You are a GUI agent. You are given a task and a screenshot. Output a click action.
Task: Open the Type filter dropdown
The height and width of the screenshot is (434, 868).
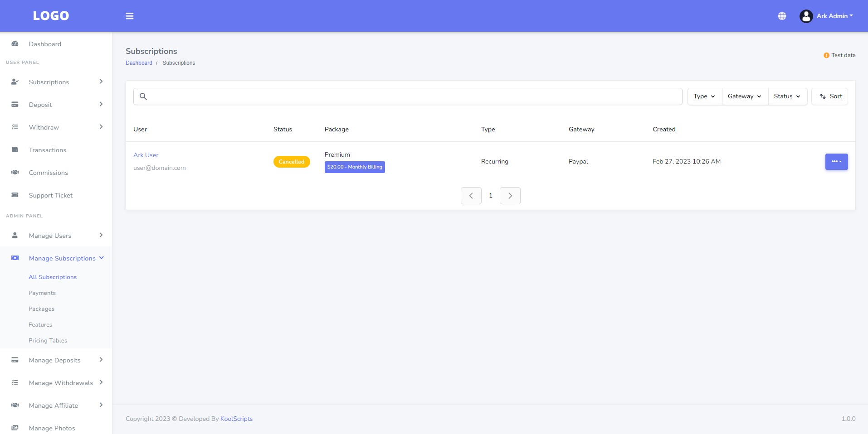click(703, 96)
